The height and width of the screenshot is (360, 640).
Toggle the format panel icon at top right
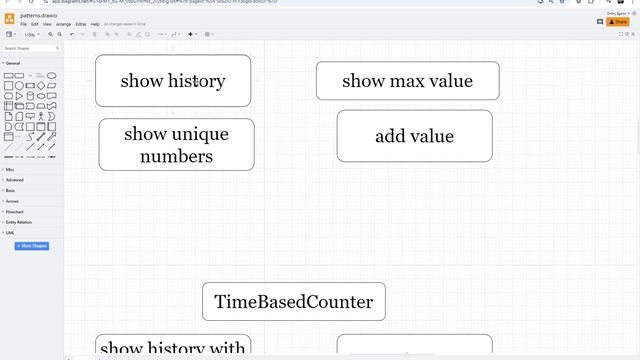[627, 34]
